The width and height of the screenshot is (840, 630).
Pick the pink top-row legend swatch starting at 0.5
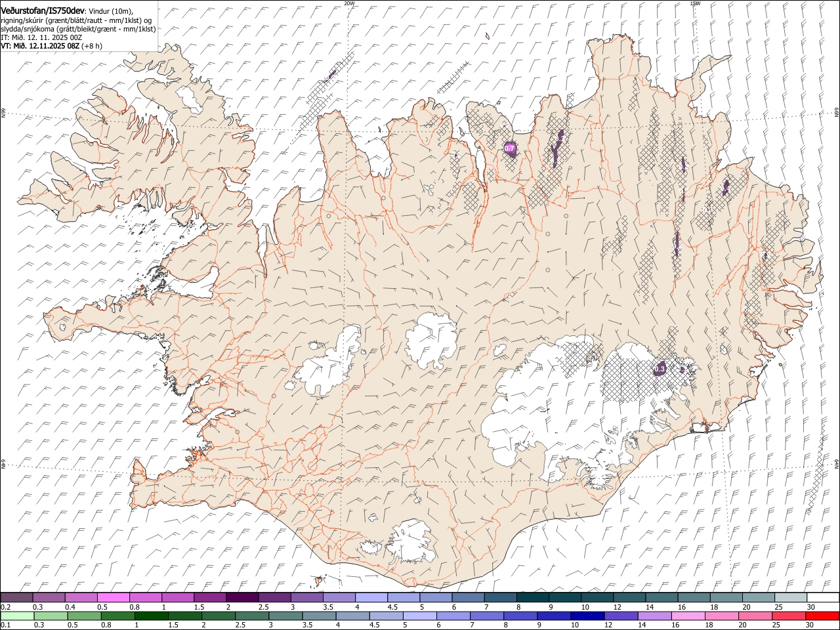114,597
